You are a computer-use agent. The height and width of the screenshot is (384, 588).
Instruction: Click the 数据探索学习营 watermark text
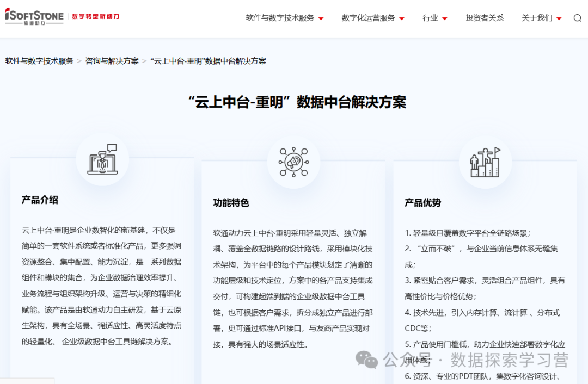(509, 360)
